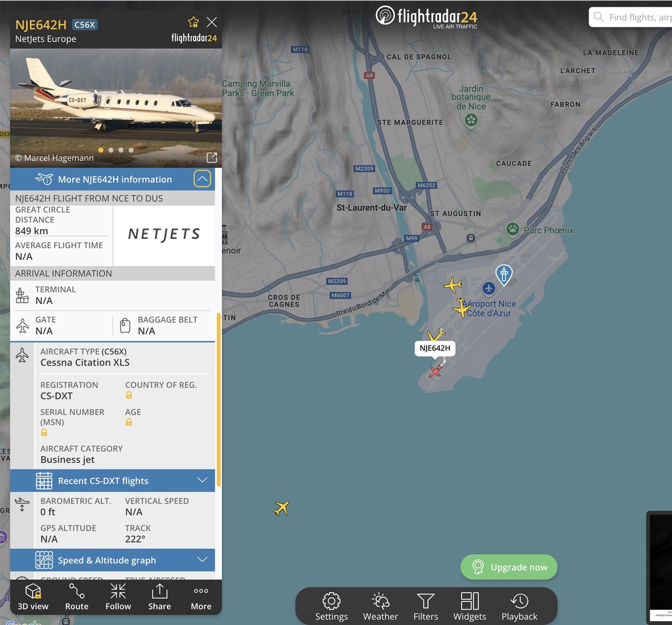Open 3D view of the aircraft
The image size is (672, 625).
(33, 597)
